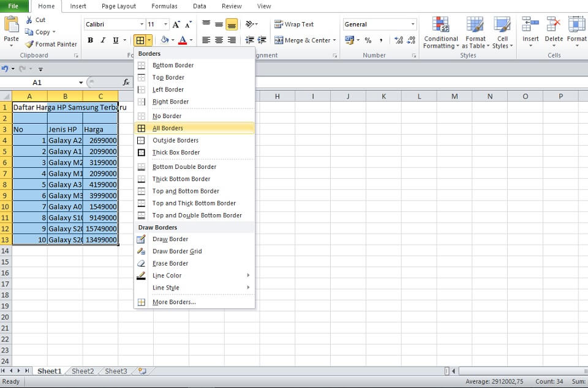The width and height of the screenshot is (588, 388).
Task: Switch to the Insert ribbon tab
Action: coord(78,6)
